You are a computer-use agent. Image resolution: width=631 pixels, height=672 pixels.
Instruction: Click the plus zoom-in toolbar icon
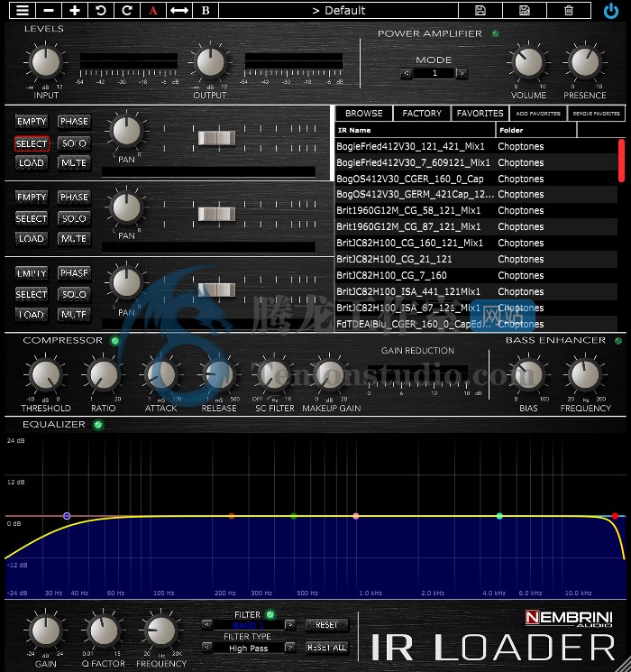(75, 10)
